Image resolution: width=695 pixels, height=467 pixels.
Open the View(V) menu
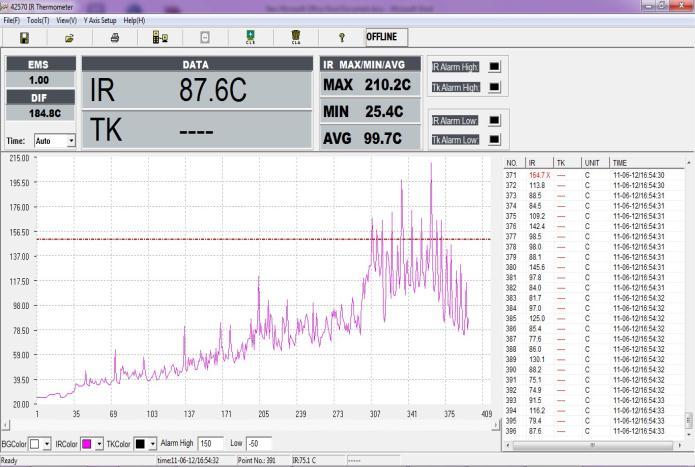pos(66,20)
